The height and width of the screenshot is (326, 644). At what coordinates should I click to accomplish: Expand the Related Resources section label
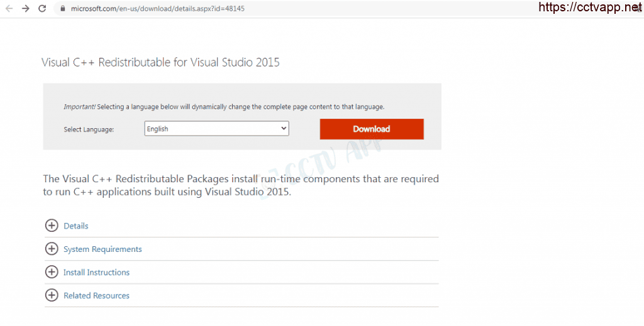click(x=96, y=296)
